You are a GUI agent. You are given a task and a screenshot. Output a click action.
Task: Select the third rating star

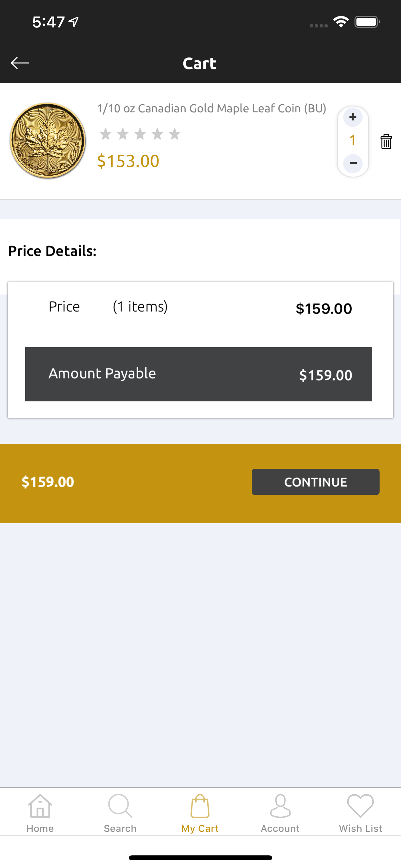click(x=140, y=134)
